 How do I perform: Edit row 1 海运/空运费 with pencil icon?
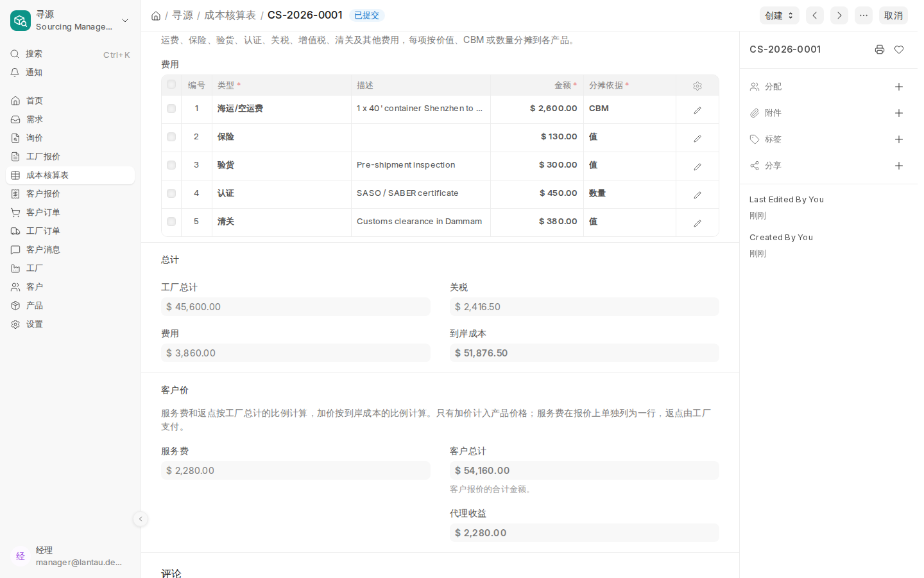pos(697,110)
